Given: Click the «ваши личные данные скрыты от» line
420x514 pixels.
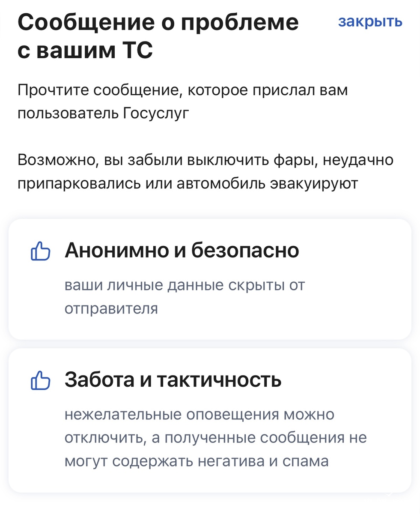Looking at the screenshot, I should (185, 285).
